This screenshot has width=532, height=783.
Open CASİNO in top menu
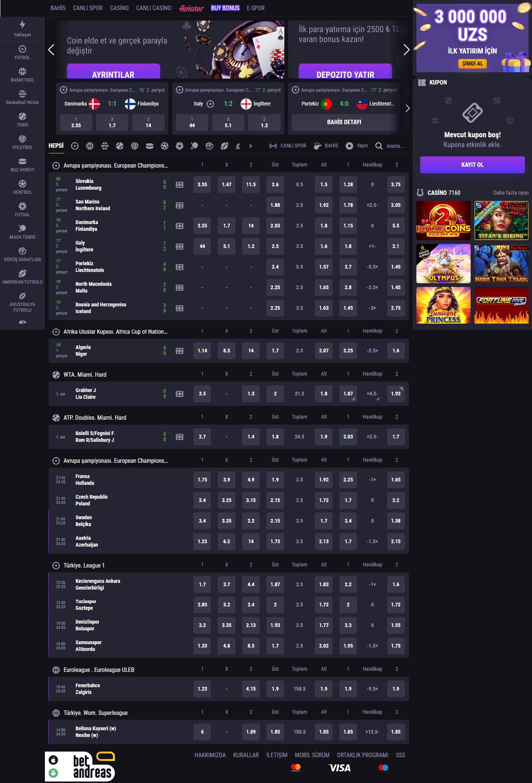pos(119,8)
